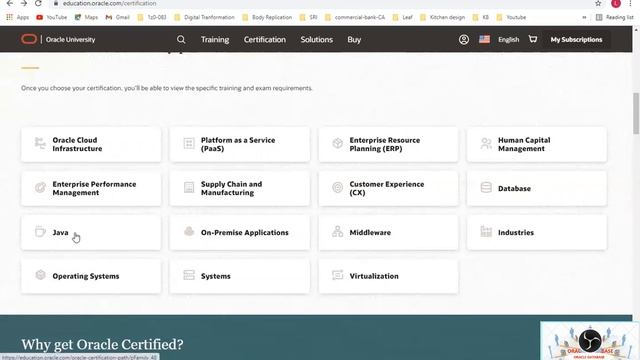The width and height of the screenshot is (640, 360).
Task: Open the English language selector
Action: coord(509,40)
